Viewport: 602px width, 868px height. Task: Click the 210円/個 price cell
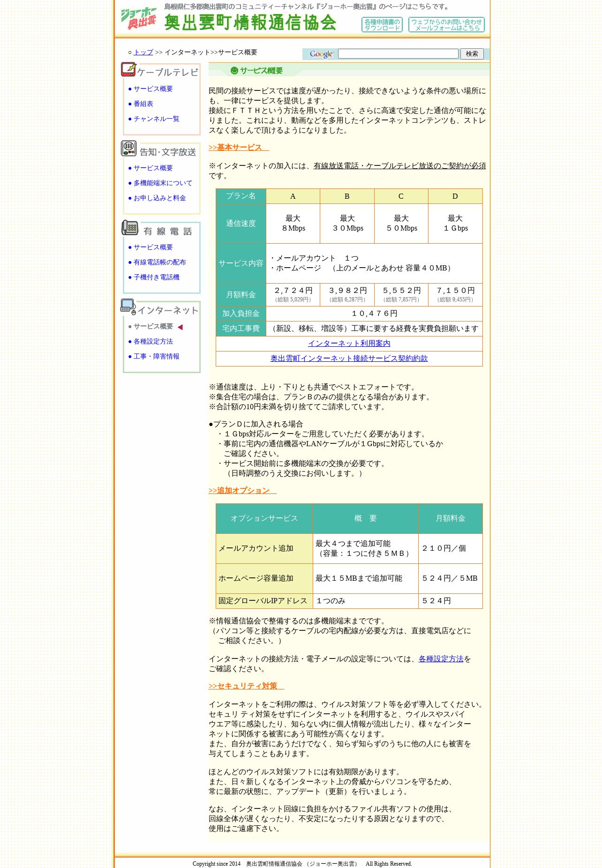(451, 549)
